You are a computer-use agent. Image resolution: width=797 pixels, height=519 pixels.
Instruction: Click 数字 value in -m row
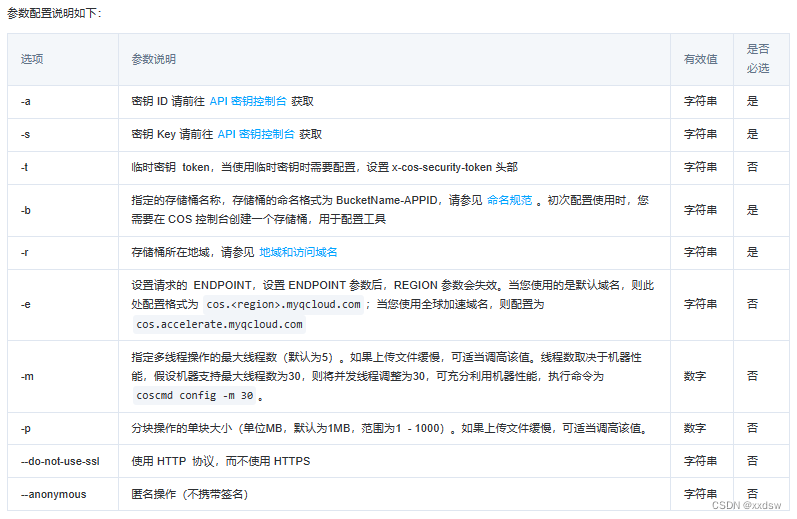pos(695,376)
